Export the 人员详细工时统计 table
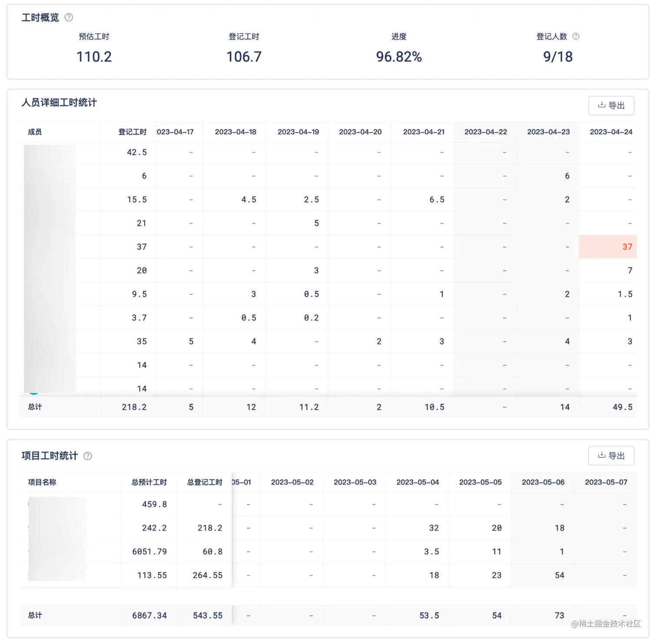Image resolution: width=657 pixels, height=644 pixels. coord(611,106)
